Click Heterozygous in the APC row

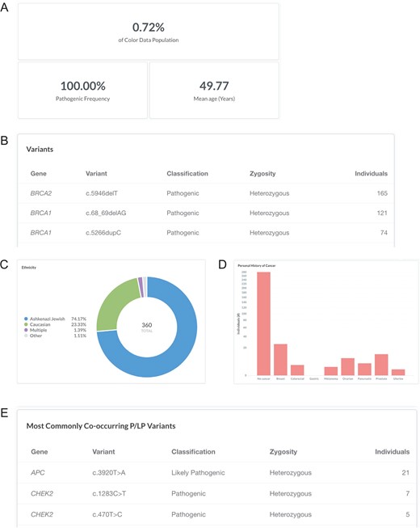pos(291,473)
